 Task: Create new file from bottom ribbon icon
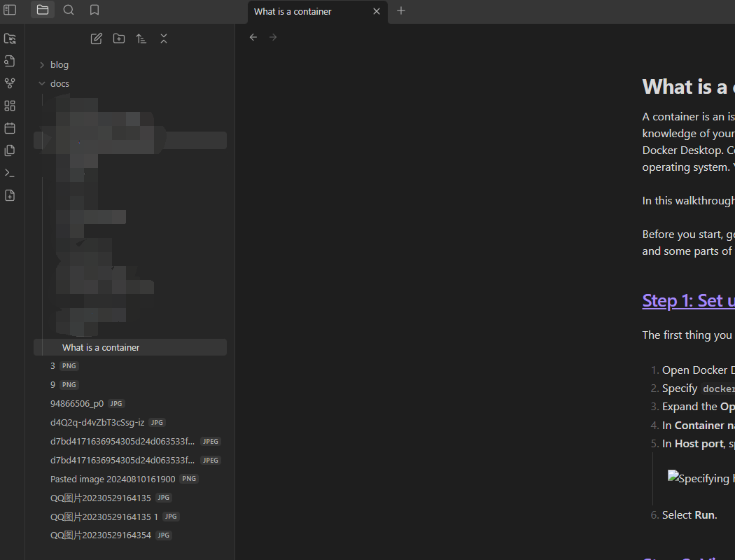coord(10,195)
